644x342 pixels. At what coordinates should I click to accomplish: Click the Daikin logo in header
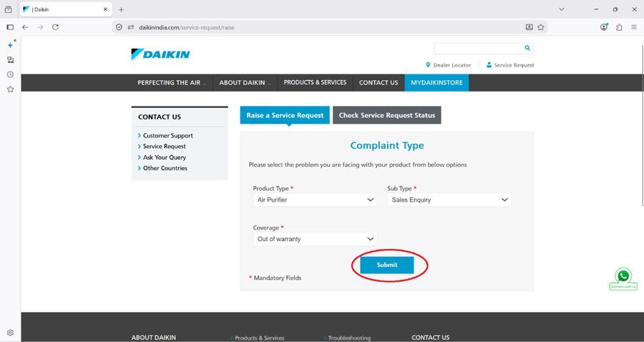tap(160, 54)
